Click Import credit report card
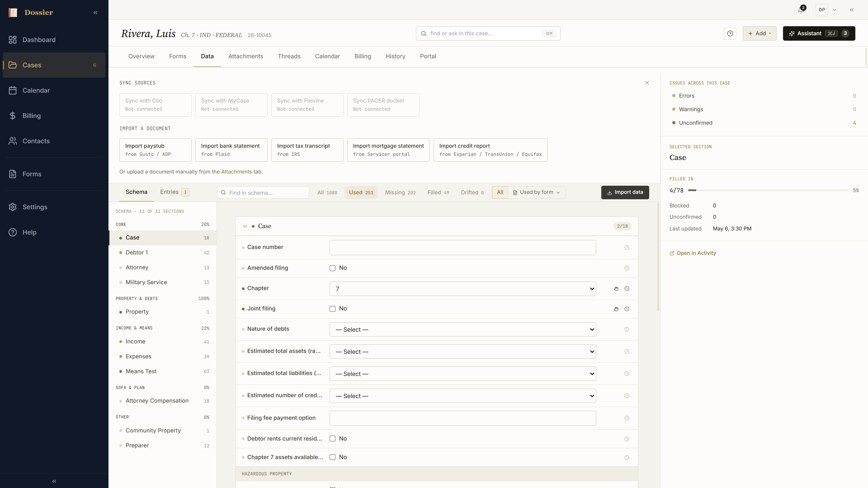The image size is (868, 488). coord(490,150)
